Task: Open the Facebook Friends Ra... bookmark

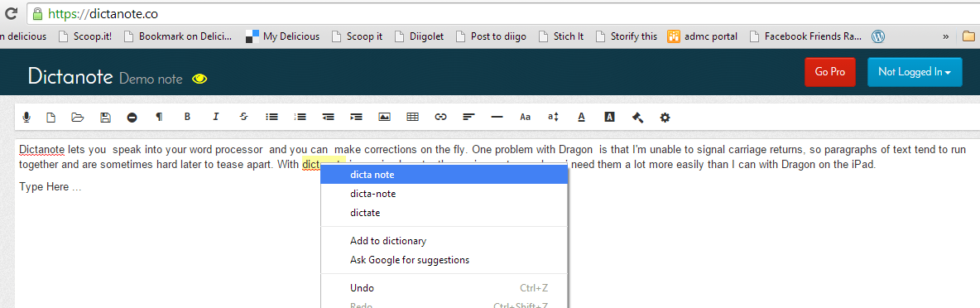Action: (805, 36)
